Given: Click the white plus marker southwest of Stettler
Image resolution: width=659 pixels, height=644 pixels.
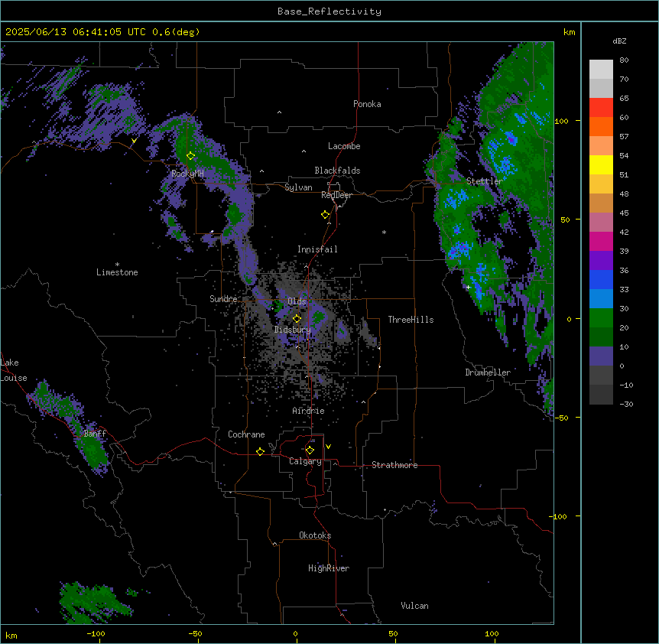Looking at the screenshot, I should pos(468,287).
